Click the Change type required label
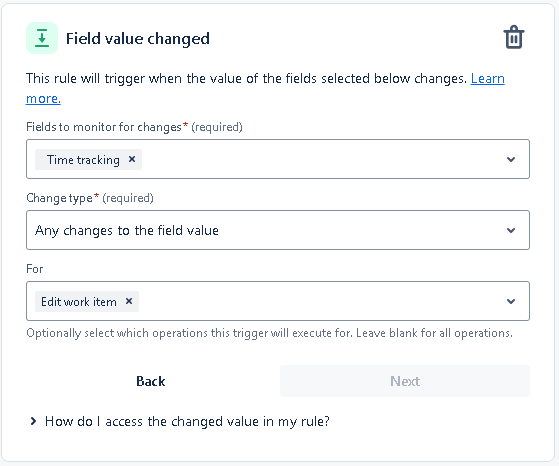The height and width of the screenshot is (466, 559). tap(90, 198)
